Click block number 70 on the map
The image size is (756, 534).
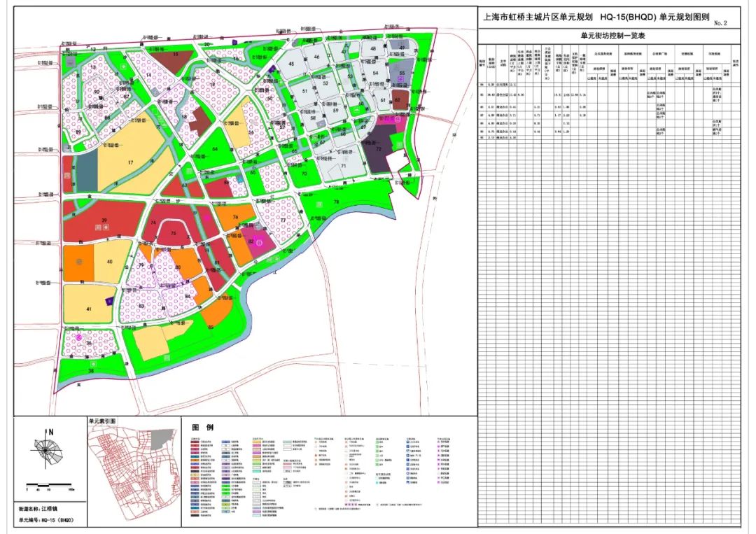[304, 174]
